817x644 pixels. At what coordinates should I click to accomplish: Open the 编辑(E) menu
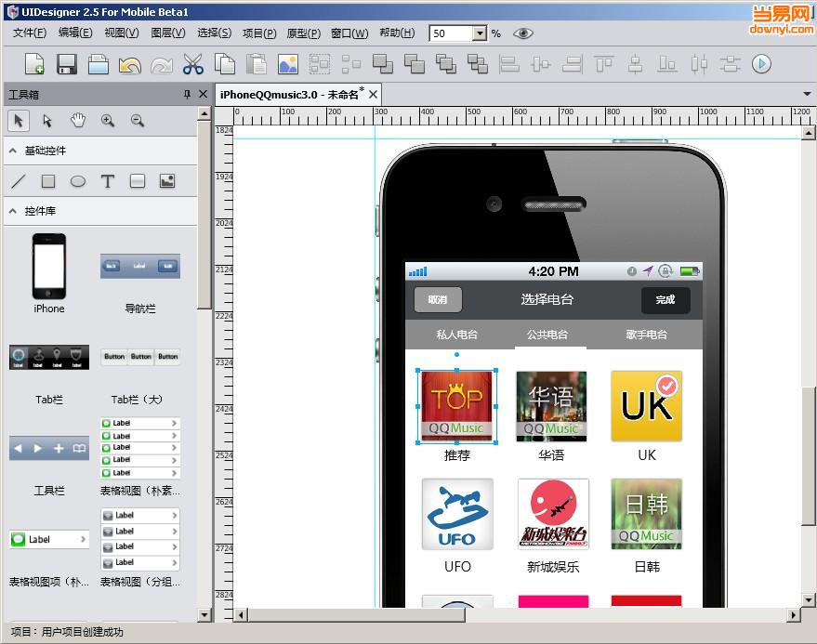[75, 33]
